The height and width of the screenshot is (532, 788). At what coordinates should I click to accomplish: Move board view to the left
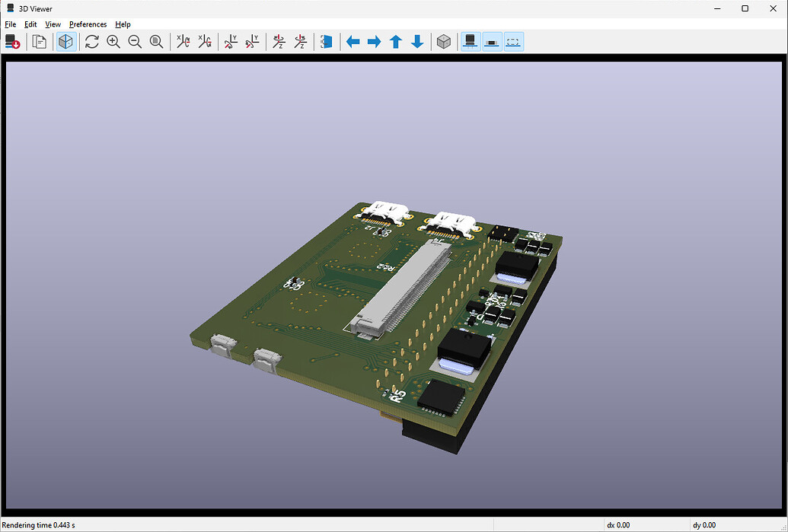tap(353, 42)
